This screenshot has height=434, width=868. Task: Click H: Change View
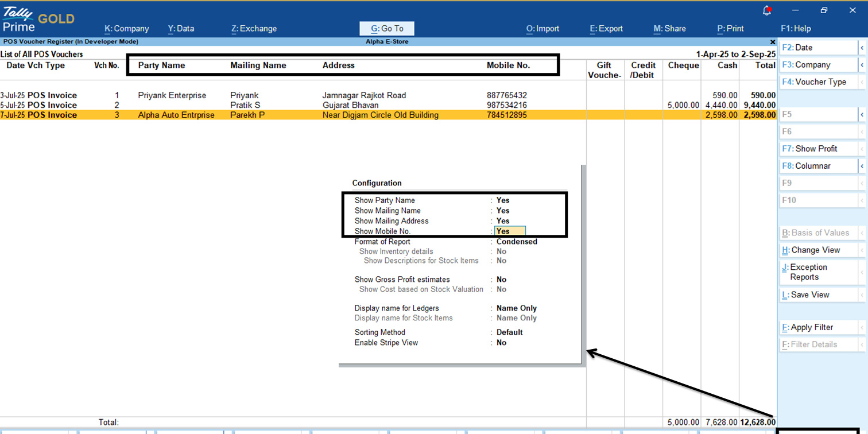[816, 250]
